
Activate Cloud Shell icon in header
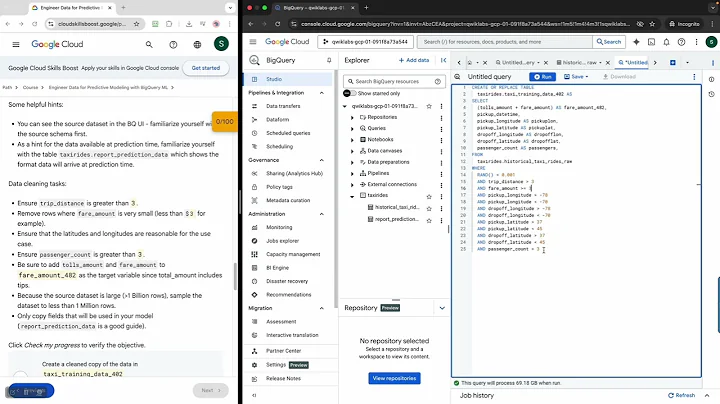click(x=651, y=42)
